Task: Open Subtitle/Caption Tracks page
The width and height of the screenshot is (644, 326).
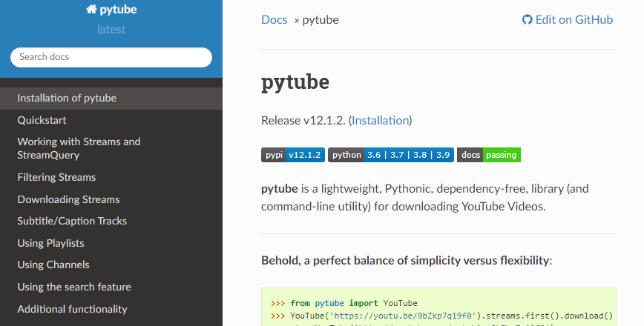Action: pyautogui.click(x=111, y=221)
